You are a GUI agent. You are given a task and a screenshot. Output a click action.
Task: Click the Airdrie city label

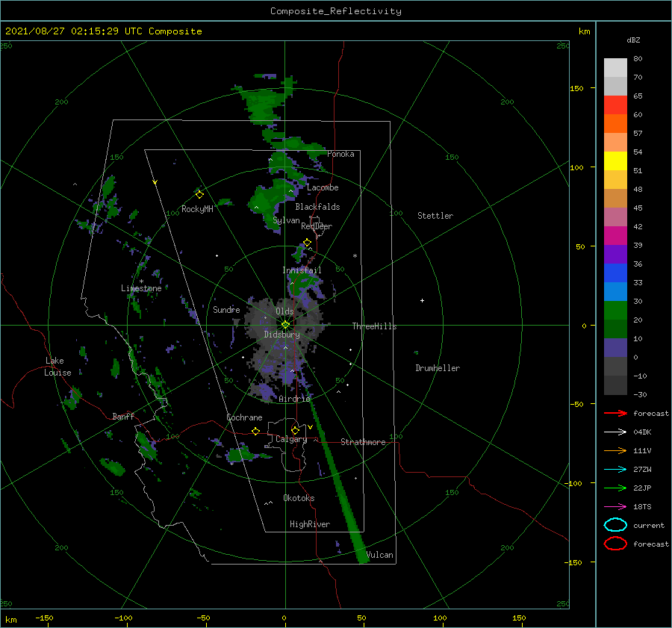click(x=294, y=399)
